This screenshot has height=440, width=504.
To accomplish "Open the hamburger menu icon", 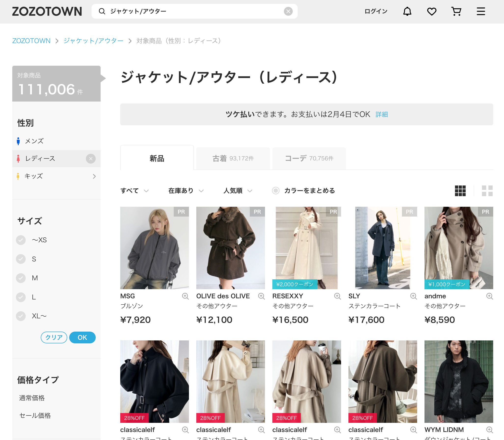I will [x=481, y=11].
